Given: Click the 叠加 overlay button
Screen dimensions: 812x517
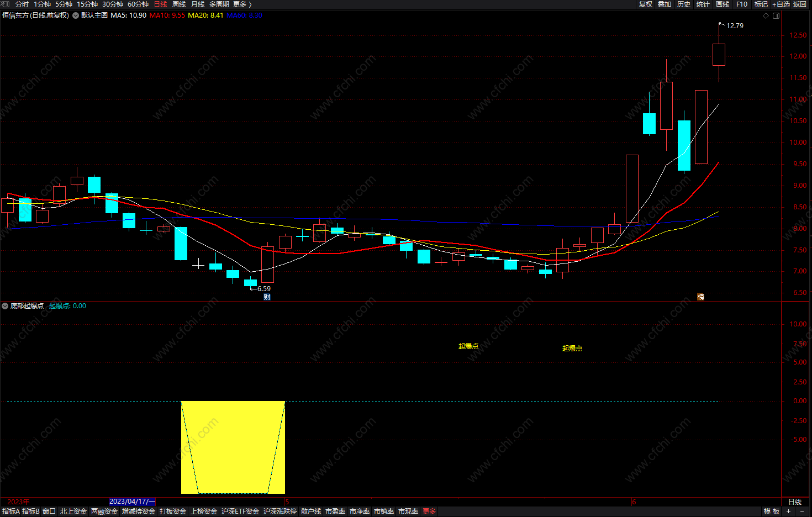Looking at the screenshot, I should [665, 4].
